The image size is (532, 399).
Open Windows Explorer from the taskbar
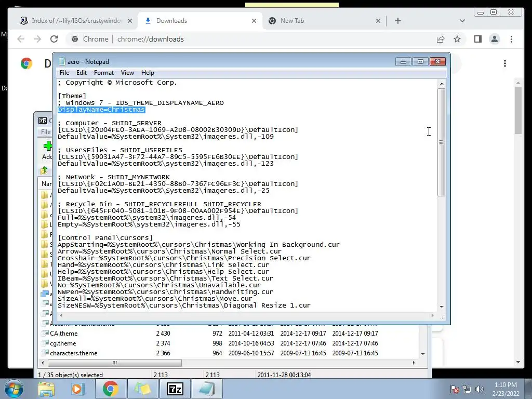(x=46, y=389)
